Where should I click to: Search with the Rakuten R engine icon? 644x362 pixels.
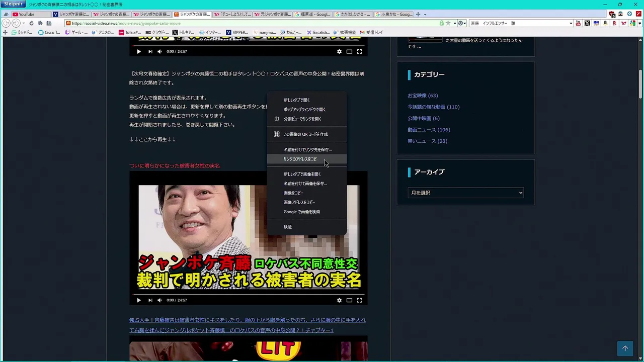(x=614, y=23)
